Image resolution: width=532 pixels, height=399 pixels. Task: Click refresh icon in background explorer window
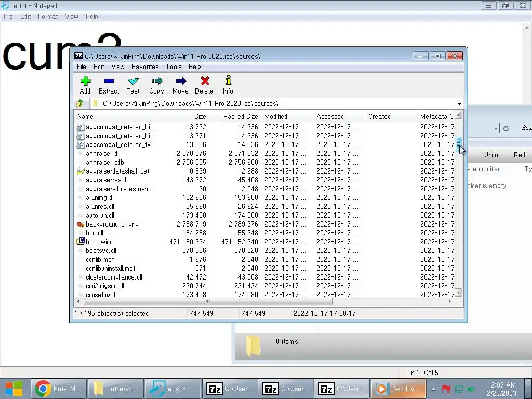tap(506, 128)
